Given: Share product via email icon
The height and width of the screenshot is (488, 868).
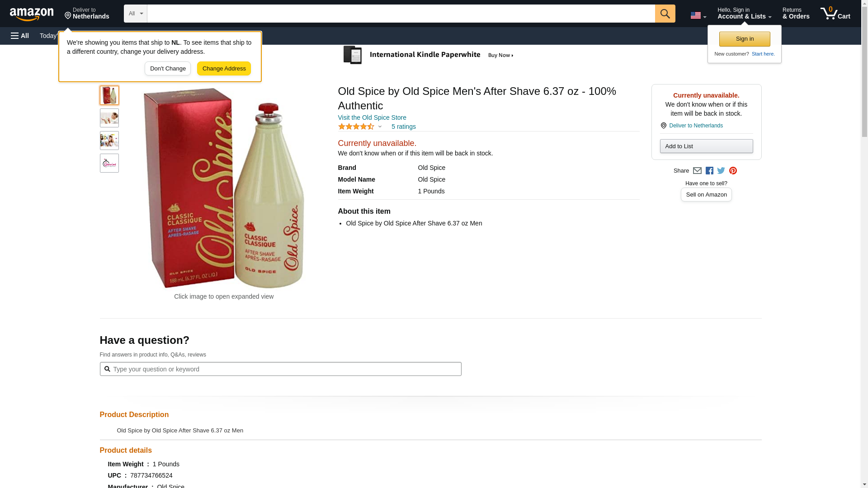Looking at the screenshot, I should click(x=697, y=171).
